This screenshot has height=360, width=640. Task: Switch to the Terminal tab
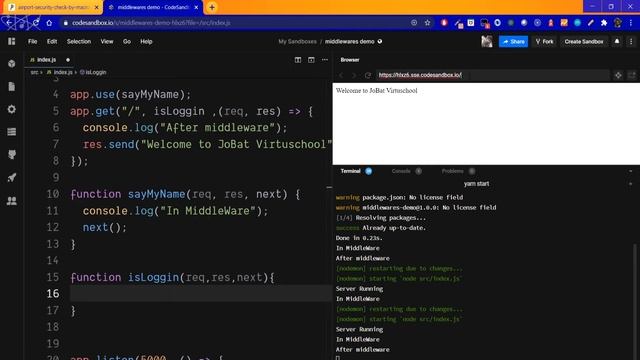tap(351, 171)
